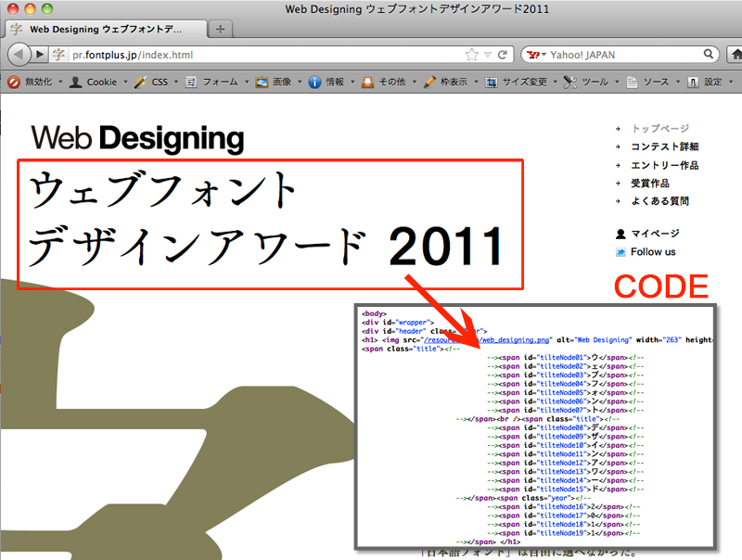The width and height of the screenshot is (742, 560).
Task: Open the 枠表示 outline toolbar icon
Action: tap(429, 83)
